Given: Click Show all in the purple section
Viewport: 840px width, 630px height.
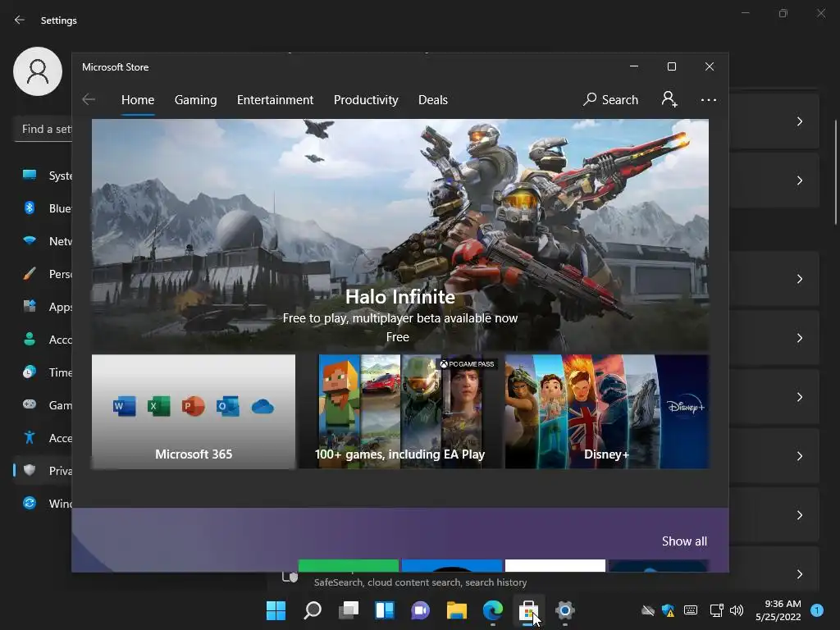Looking at the screenshot, I should point(684,541).
